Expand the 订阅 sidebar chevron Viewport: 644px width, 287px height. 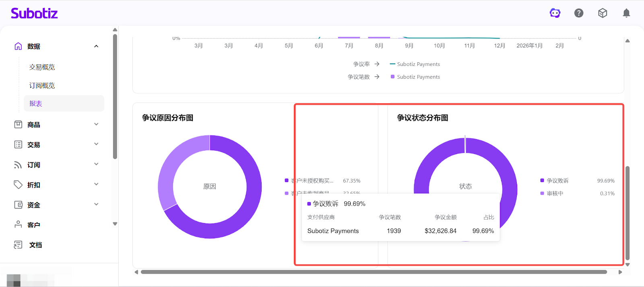[x=96, y=164]
